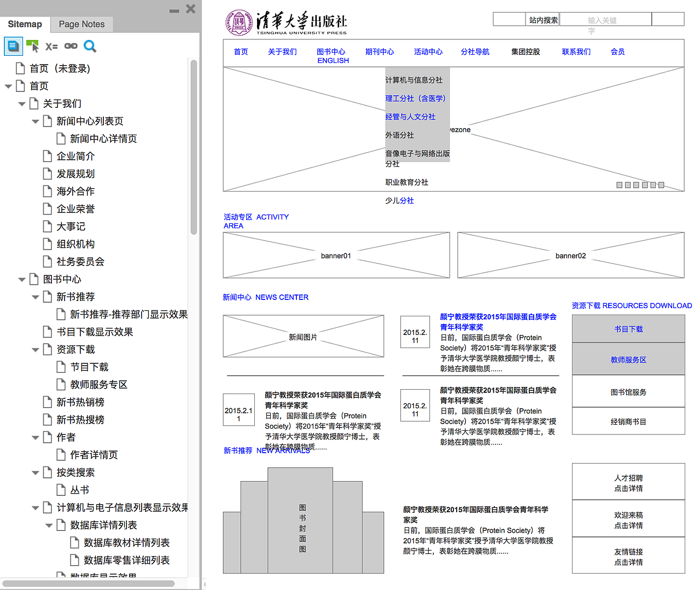Click the 经管与人文分社 link
700x590 pixels.
coord(410,117)
